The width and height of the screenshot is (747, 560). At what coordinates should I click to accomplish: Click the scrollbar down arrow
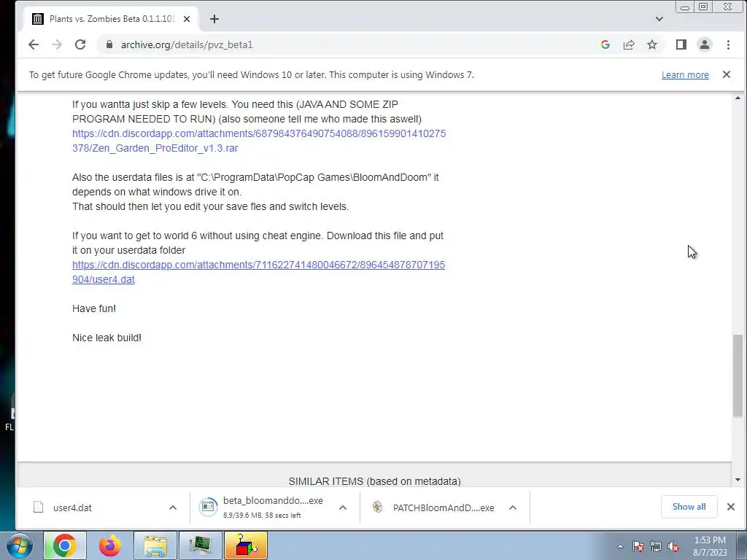pos(738,480)
